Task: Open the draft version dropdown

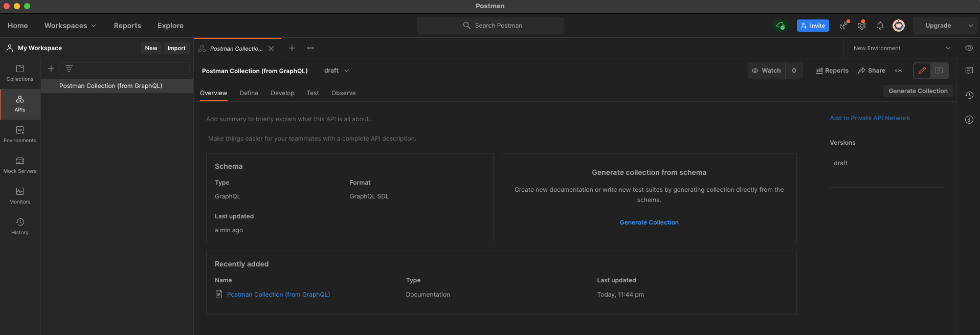Action: coord(337,71)
